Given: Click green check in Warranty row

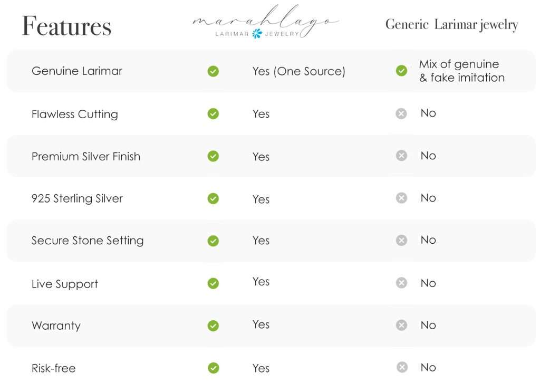Looking at the screenshot, I should [213, 326].
